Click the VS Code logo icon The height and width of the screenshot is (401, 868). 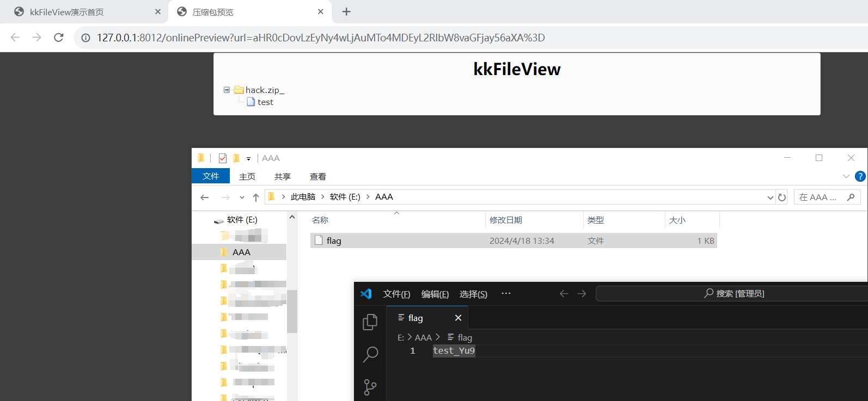(366, 294)
